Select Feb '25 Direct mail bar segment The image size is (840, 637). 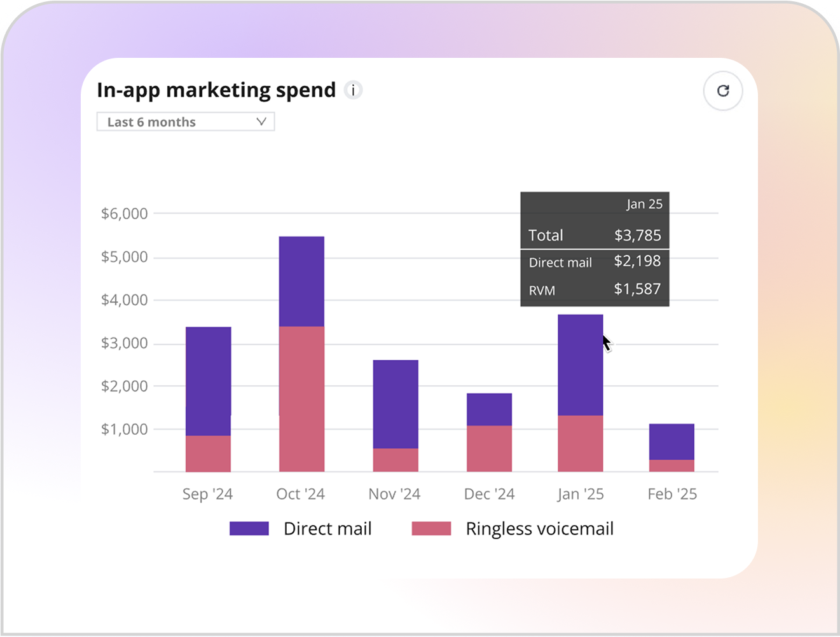671,442
